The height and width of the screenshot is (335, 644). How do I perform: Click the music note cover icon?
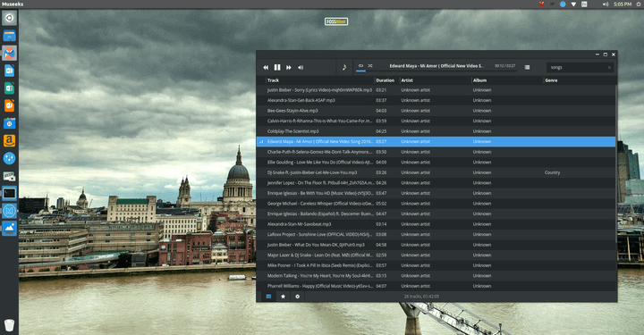click(x=344, y=67)
